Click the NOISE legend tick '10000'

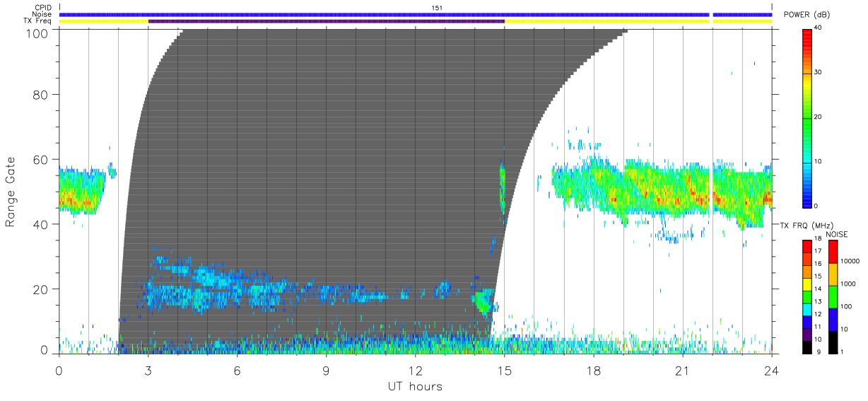pos(852,262)
